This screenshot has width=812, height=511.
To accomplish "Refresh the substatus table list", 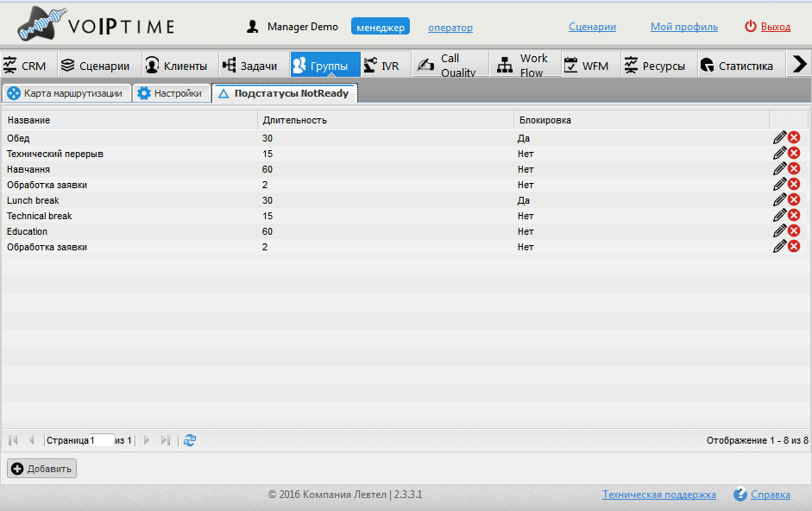I will click(190, 440).
